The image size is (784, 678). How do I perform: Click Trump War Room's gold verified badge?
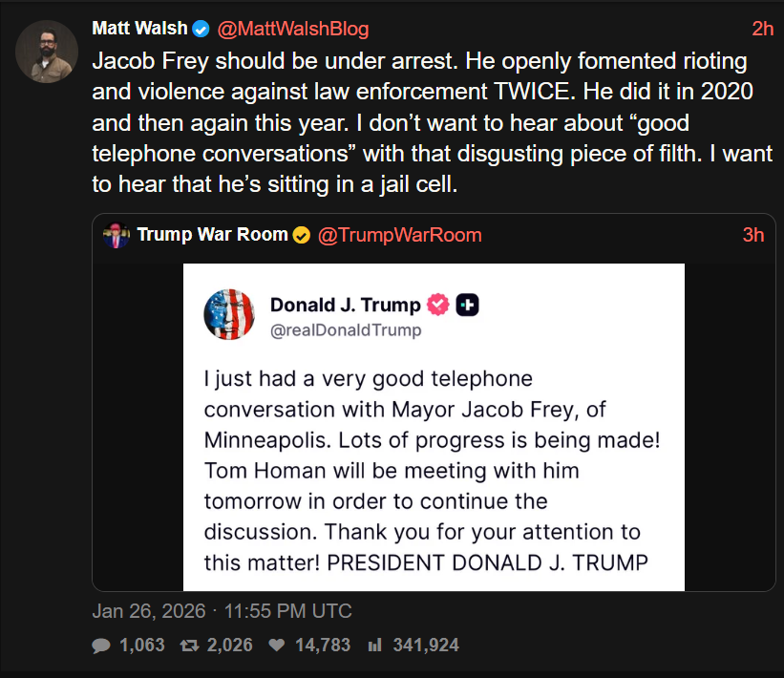click(x=301, y=235)
